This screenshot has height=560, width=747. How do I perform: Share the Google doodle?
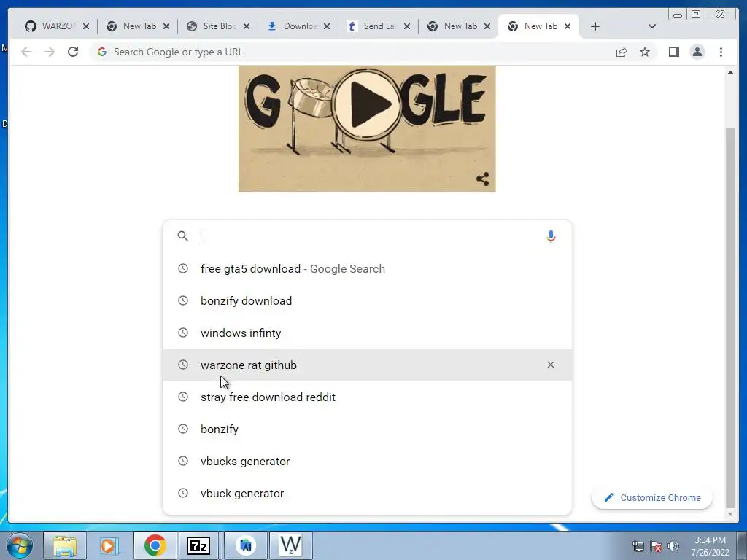tap(483, 179)
